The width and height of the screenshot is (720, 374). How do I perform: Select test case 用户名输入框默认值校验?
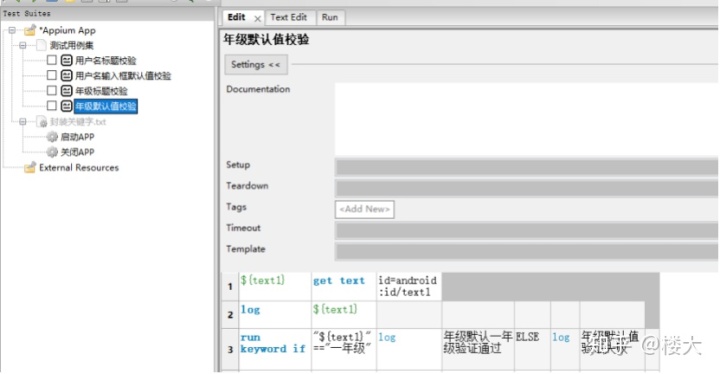(123, 75)
